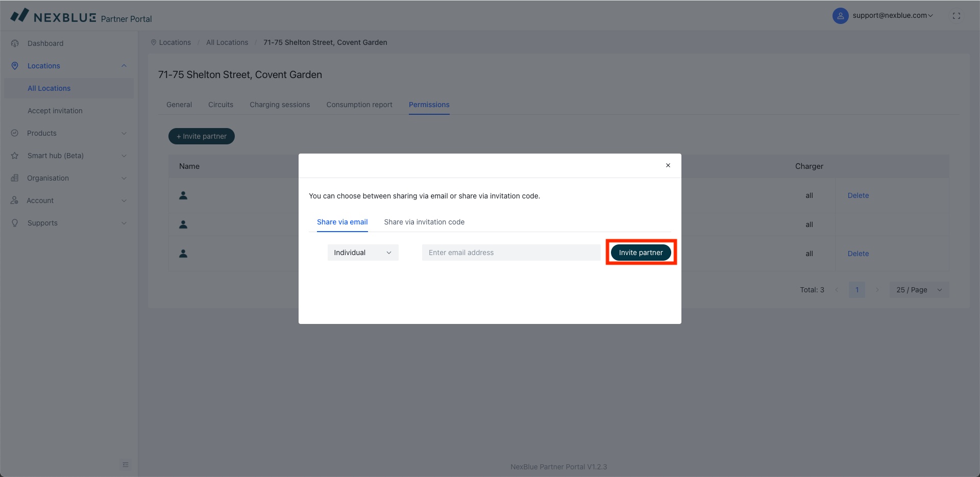The width and height of the screenshot is (980, 477).
Task: Open the 25 / Page dropdown
Action: 919,290
